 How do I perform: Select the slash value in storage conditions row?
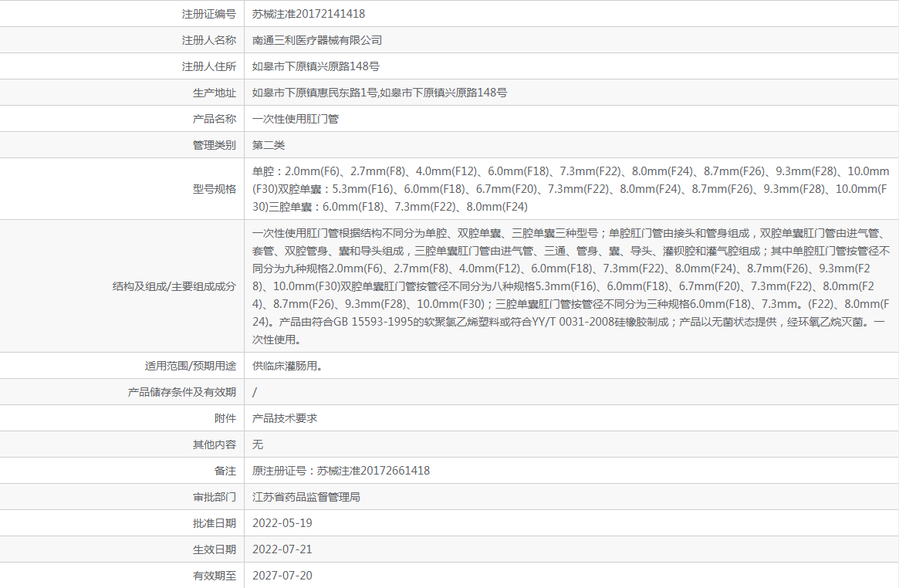coord(255,392)
